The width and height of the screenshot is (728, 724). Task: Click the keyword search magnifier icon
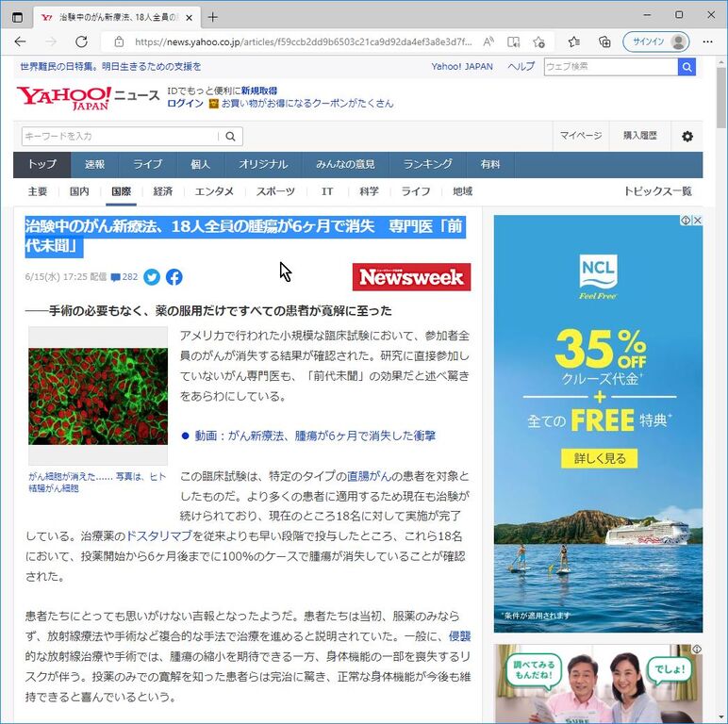point(230,137)
